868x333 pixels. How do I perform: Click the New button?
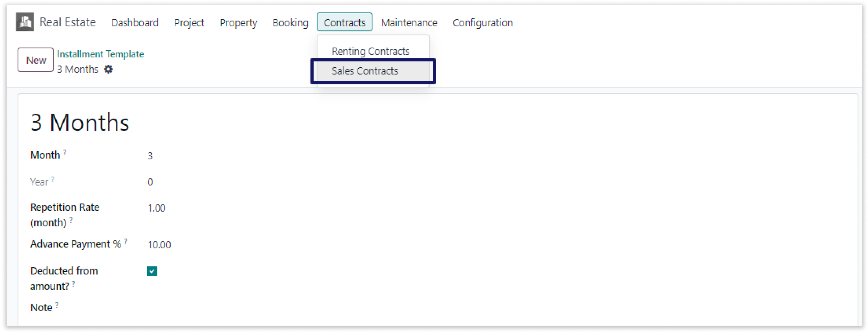[36, 60]
